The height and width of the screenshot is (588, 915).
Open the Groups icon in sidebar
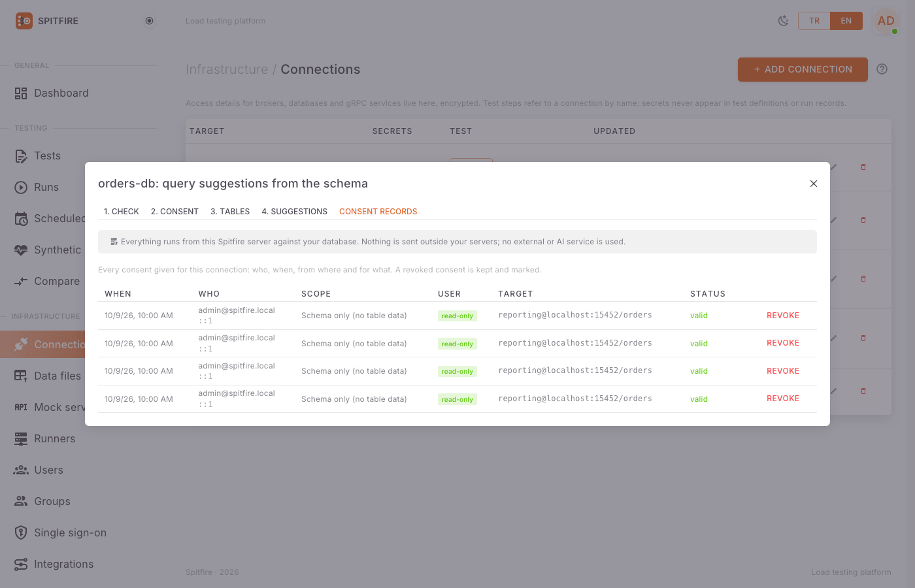pyautogui.click(x=21, y=501)
